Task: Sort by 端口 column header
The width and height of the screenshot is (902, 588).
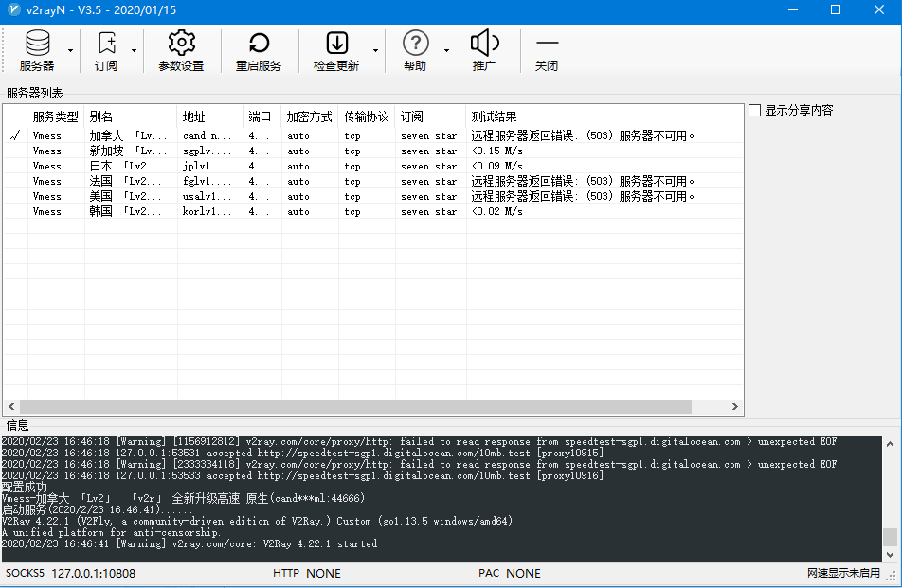Action: tap(262, 116)
